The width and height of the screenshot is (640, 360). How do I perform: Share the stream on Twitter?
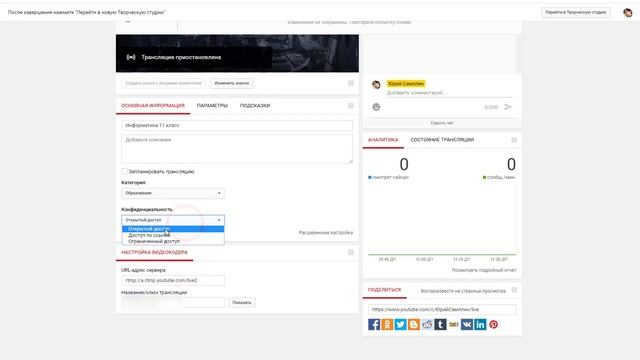pos(400,324)
